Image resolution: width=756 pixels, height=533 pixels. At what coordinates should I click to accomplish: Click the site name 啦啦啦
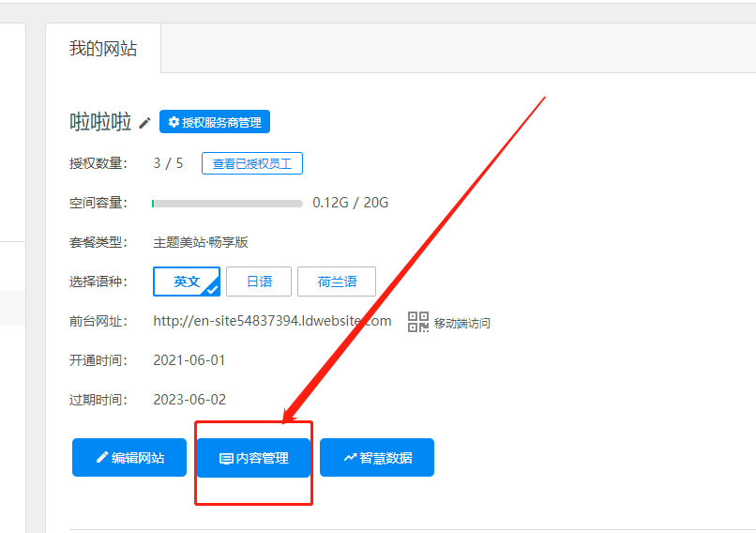tap(100, 122)
